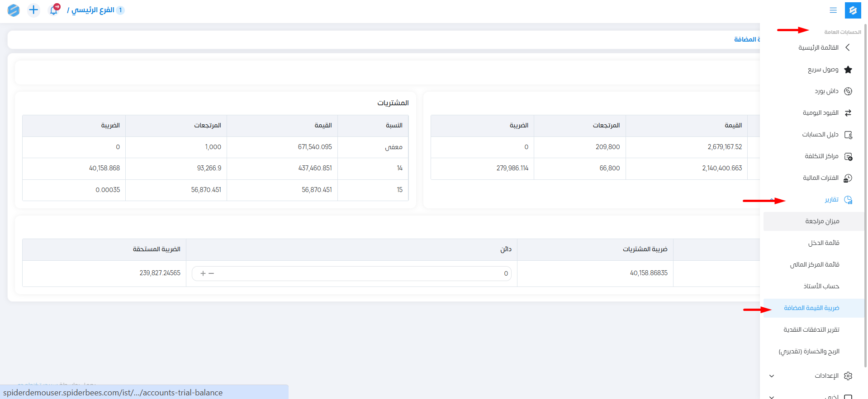Go to داش بورد in the sidebar
868x399 pixels.
(x=826, y=91)
